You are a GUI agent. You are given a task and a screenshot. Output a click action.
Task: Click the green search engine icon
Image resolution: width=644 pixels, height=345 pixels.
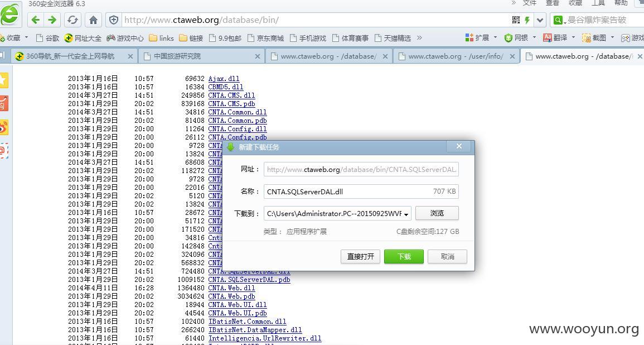tap(558, 20)
